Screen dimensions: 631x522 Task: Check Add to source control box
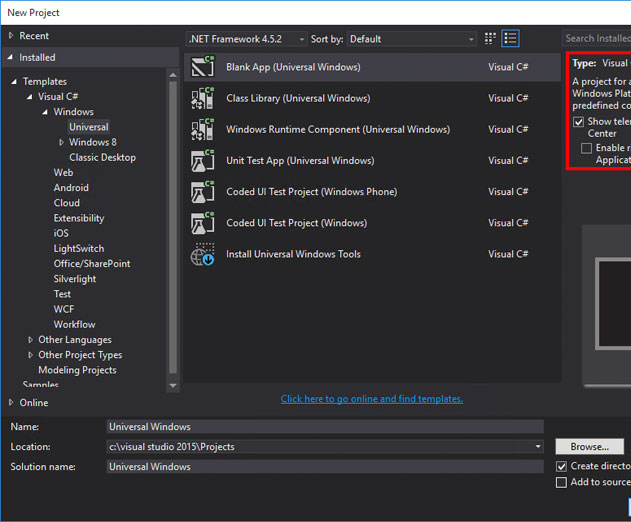coord(561,482)
